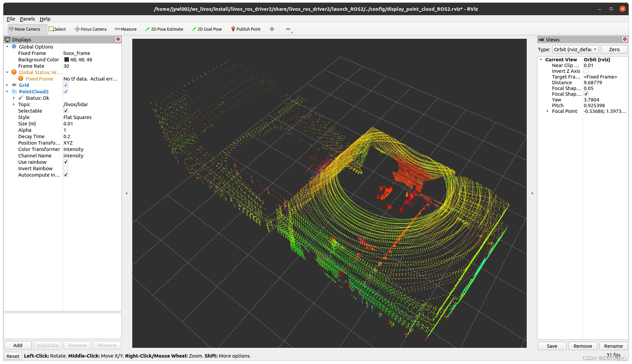Open the Help menu
The height and width of the screenshot is (364, 632).
pyautogui.click(x=45, y=19)
